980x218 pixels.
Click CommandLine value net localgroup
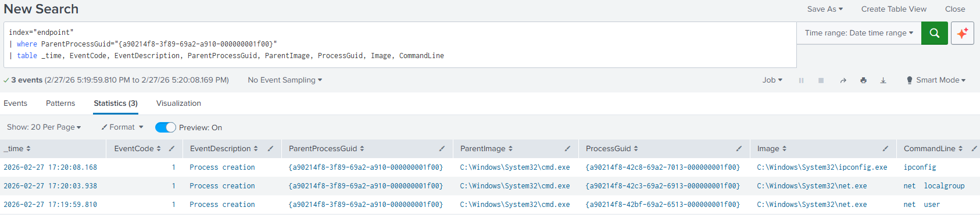point(934,186)
